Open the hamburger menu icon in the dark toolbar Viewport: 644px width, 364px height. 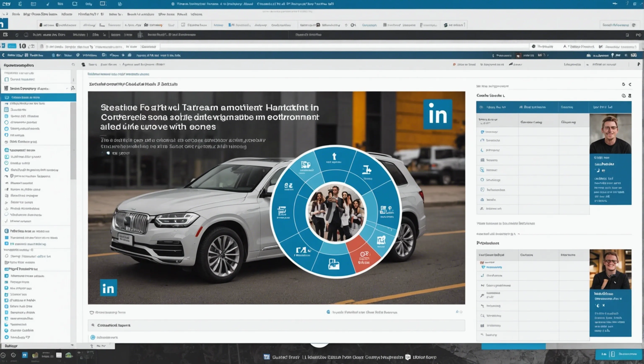pos(5,35)
